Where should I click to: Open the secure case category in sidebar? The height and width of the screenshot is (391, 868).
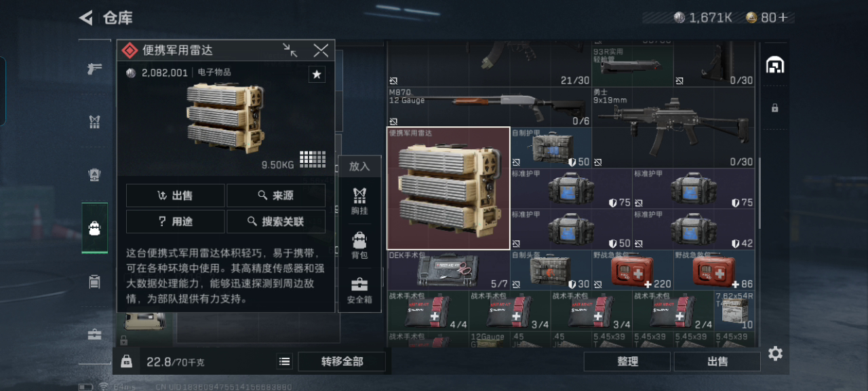click(95, 335)
